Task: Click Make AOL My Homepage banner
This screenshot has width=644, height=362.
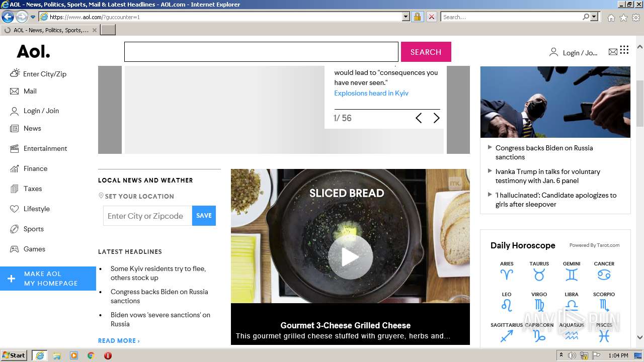Action: tap(48, 279)
